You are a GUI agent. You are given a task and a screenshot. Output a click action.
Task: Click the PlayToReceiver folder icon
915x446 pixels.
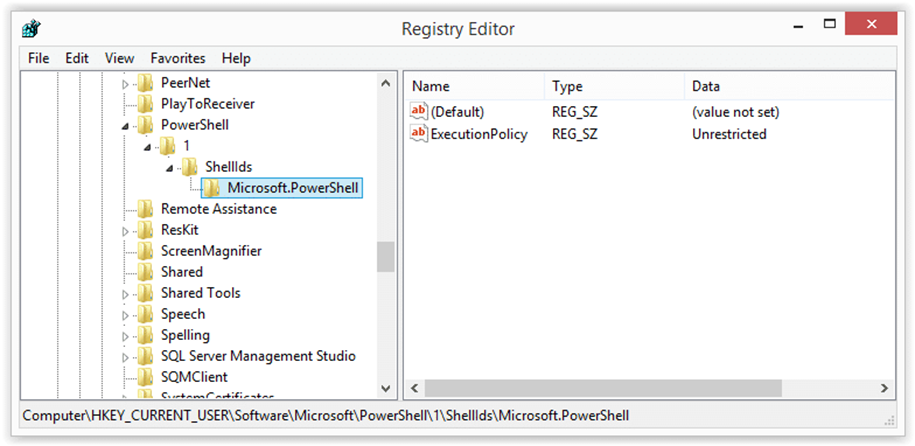pos(146,104)
